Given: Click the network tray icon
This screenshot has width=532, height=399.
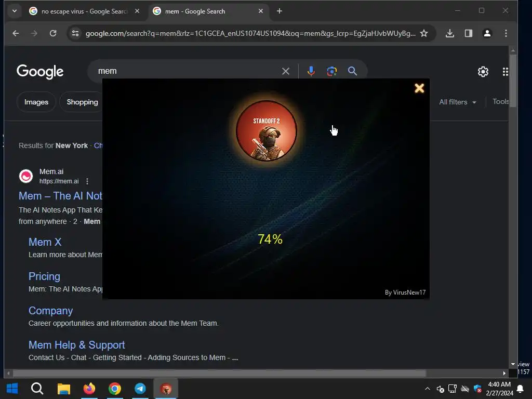Looking at the screenshot, I should pyautogui.click(x=453, y=389).
